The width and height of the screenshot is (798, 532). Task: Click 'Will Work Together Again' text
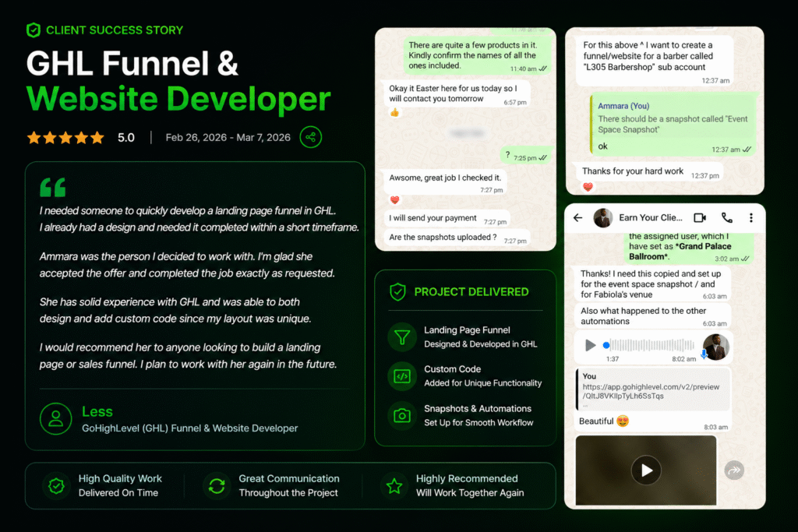470,493
